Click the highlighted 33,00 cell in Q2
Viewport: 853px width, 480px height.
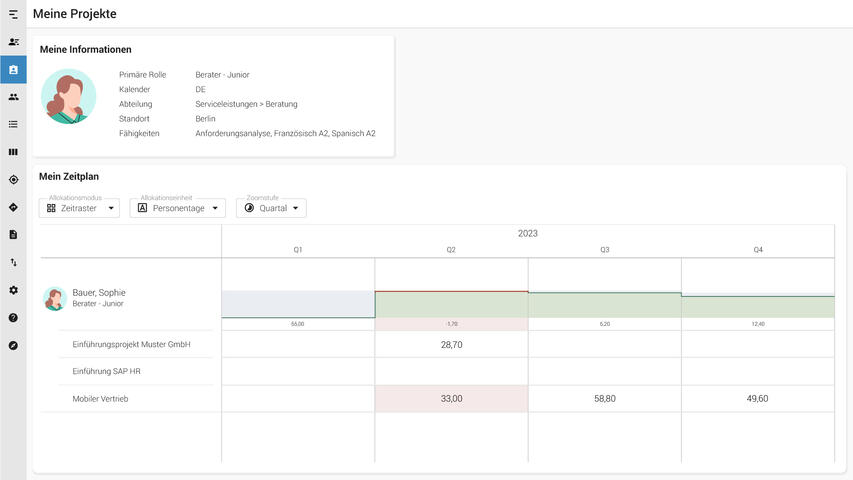tap(451, 399)
